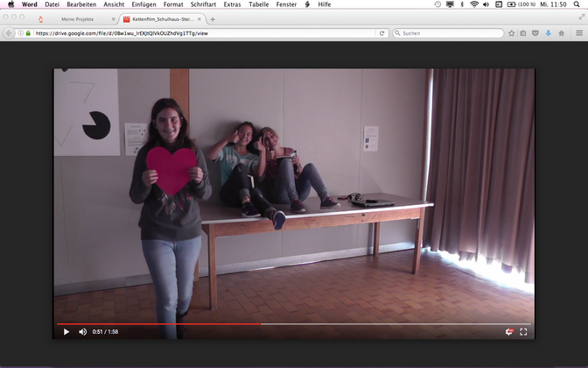
Task: Open a new tab with plus button
Action: pyautogui.click(x=213, y=18)
